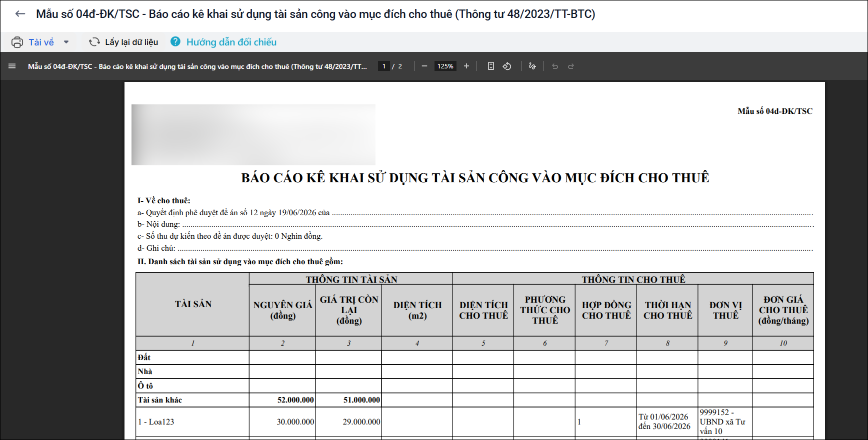Go back using the left arrow

pyautogui.click(x=20, y=14)
